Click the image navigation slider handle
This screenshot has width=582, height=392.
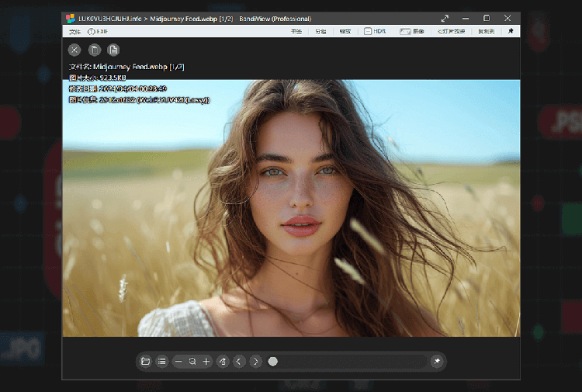tap(273, 361)
